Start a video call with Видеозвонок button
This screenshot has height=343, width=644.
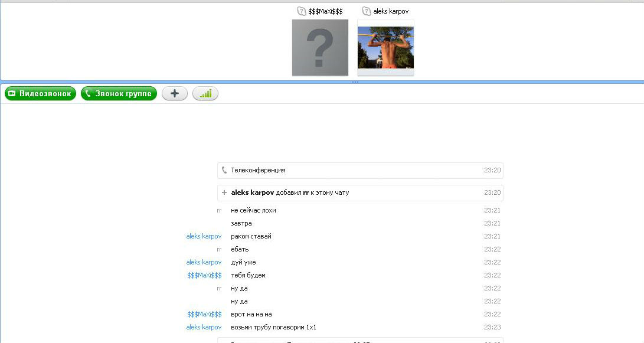[x=40, y=94]
